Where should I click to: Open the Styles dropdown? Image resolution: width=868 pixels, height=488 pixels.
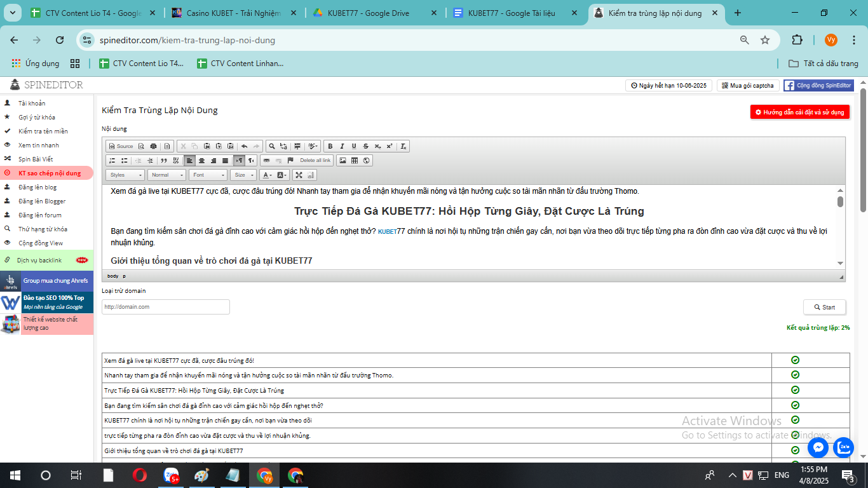coord(125,175)
